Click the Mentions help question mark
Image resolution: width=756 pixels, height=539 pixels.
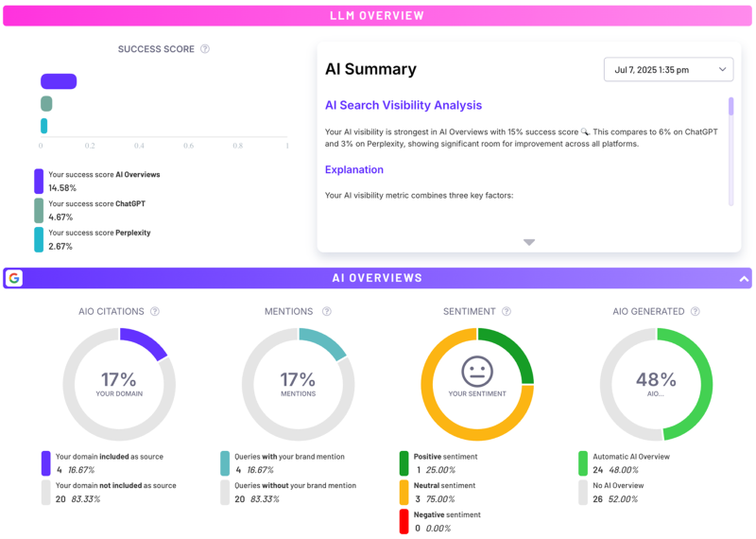pos(327,311)
